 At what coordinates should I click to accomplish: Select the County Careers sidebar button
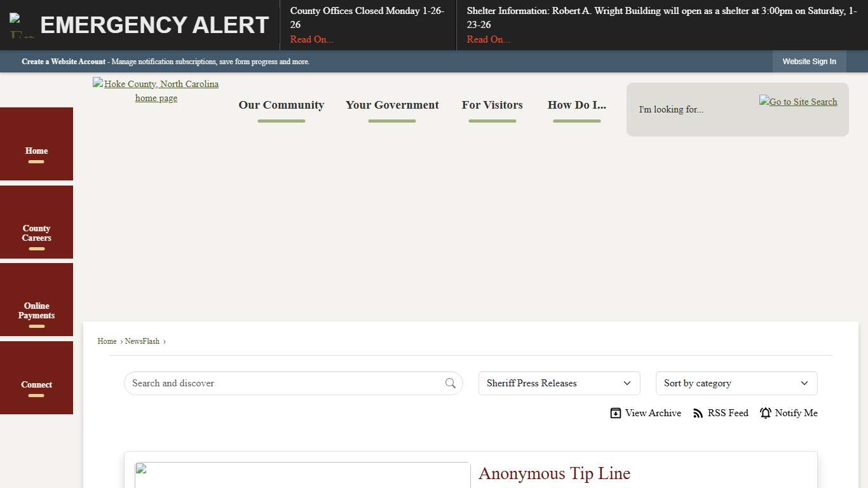point(36,233)
